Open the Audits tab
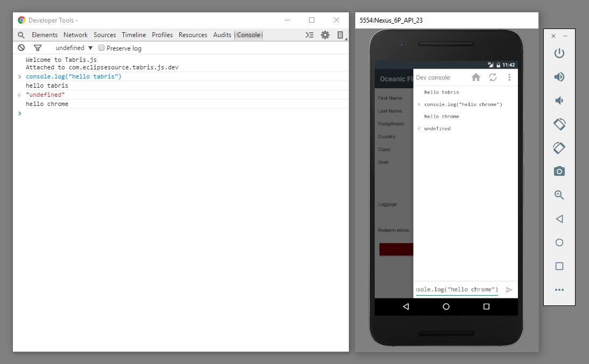Image resolution: width=589 pixels, height=364 pixels. click(x=222, y=35)
